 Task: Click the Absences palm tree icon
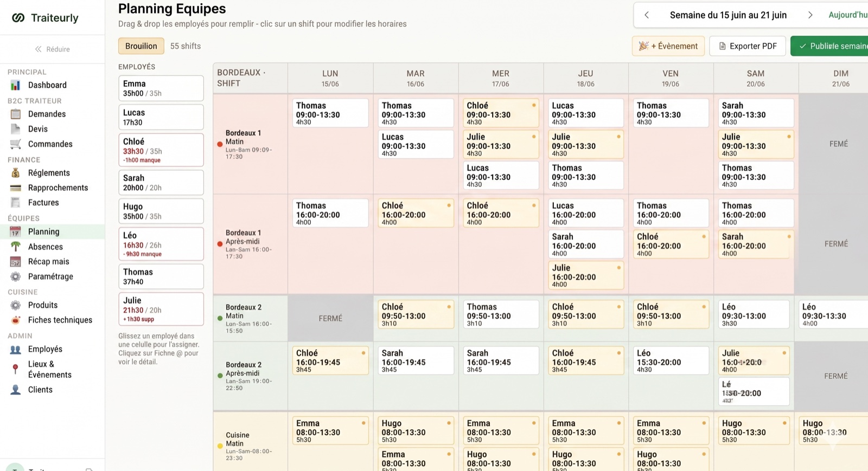click(15, 247)
